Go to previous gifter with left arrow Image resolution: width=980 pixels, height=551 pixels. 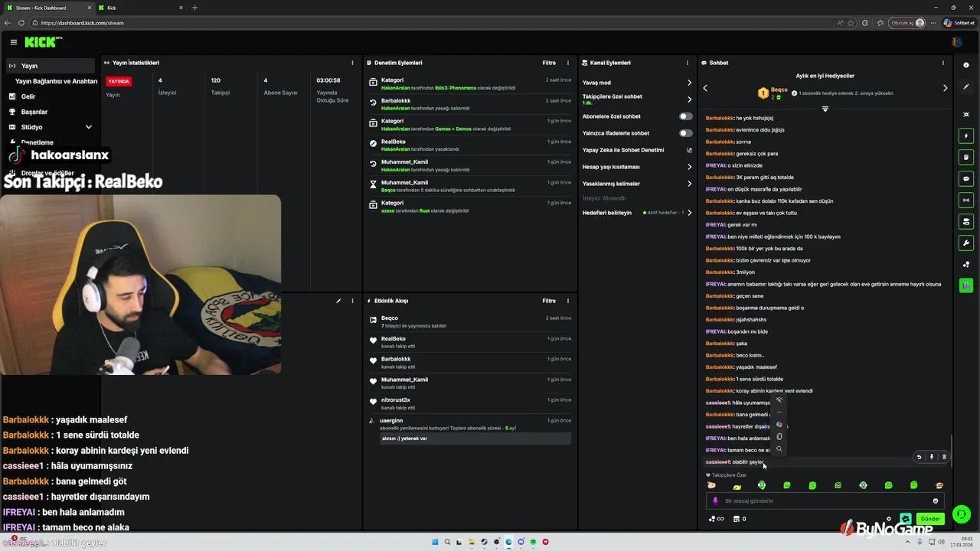click(705, 88)
